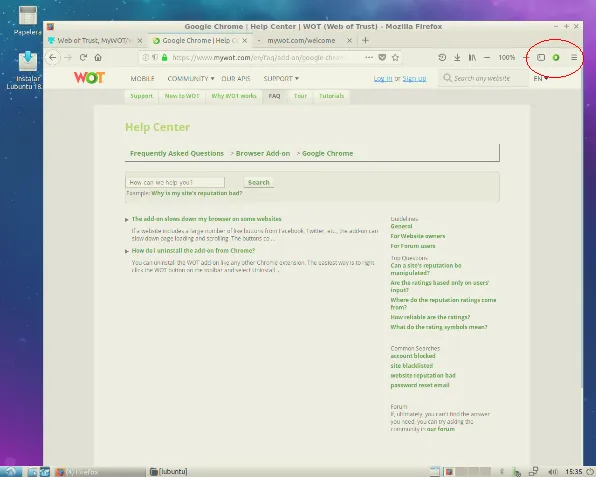Click the green WOT extension icon
Screen dimensions: 596x477
point(556,57)
